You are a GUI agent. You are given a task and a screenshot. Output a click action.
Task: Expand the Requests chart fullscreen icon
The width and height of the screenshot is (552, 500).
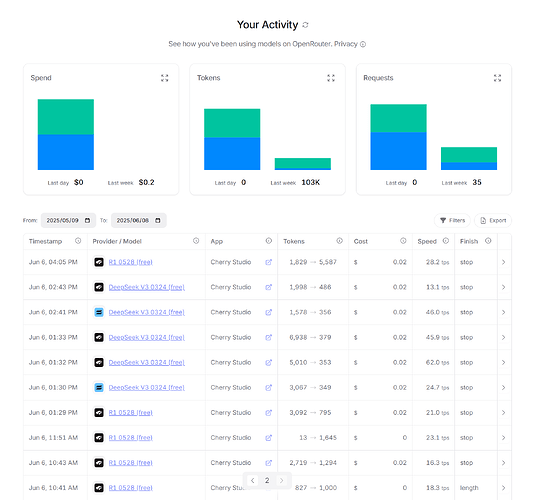pos(497,78)
